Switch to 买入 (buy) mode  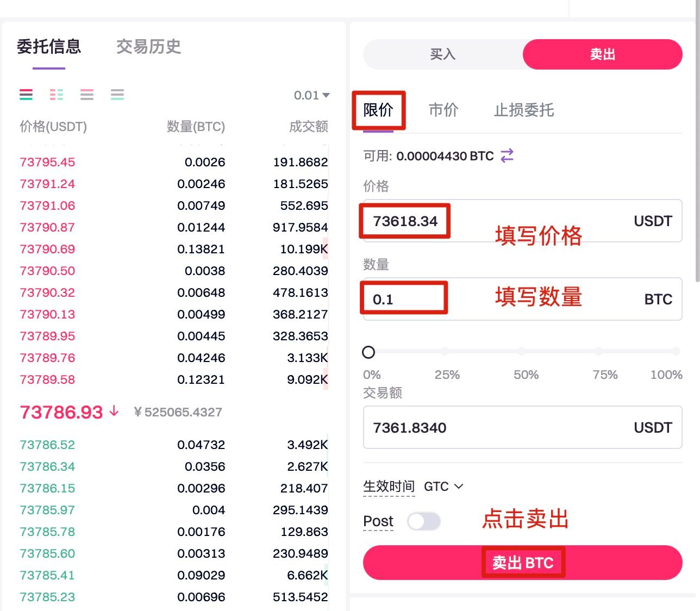tap(442, 54)
